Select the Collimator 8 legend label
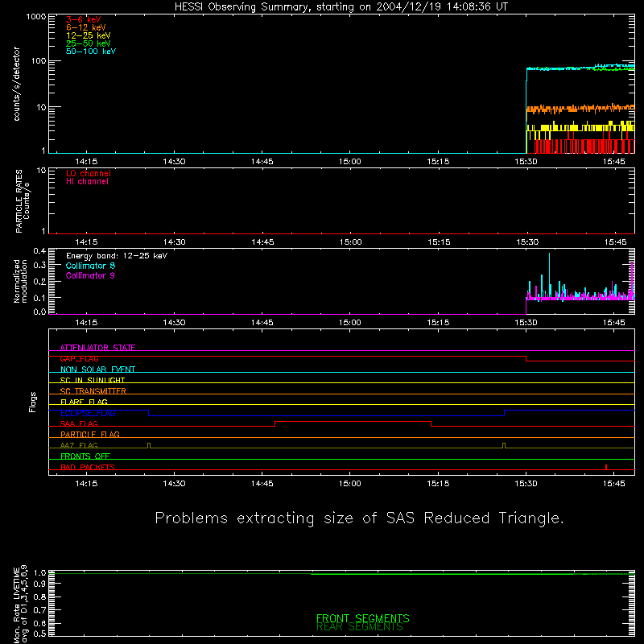The height and width of the screenshot is (644, 644). coord(90,266)
